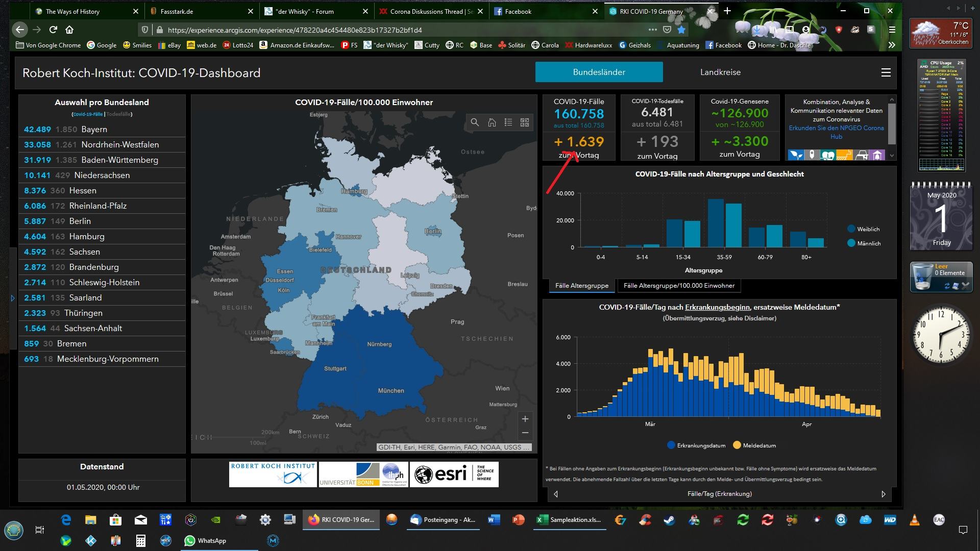This screenshot has height=551, width=980.
Task: Open page actions three-dots menu
Action: click(652, 30)
